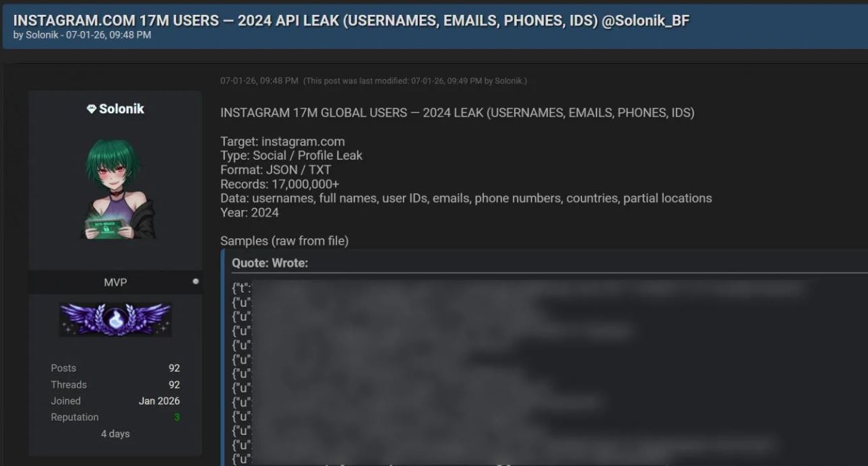Click the post headline 'INSTAGRAM 17M GLOBAL USERS'
The image size is (868, 466).
tap(458, 112)
